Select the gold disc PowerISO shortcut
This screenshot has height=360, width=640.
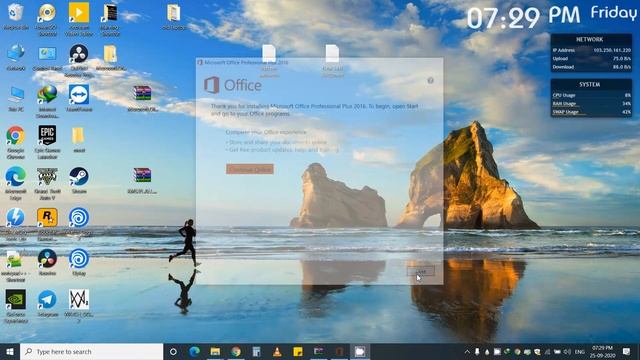click(x=47, y=19)
